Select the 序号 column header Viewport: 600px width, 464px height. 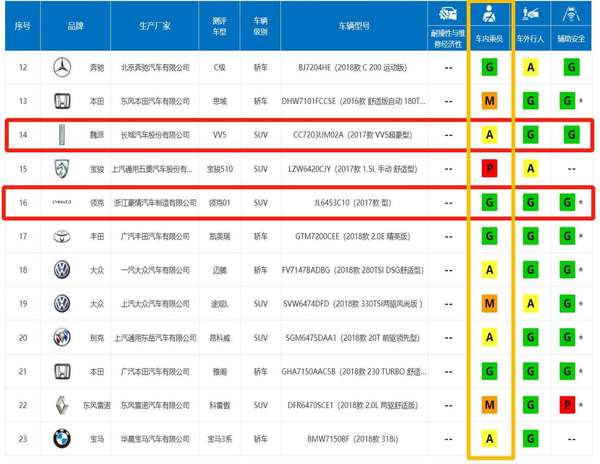coord(23,26)
